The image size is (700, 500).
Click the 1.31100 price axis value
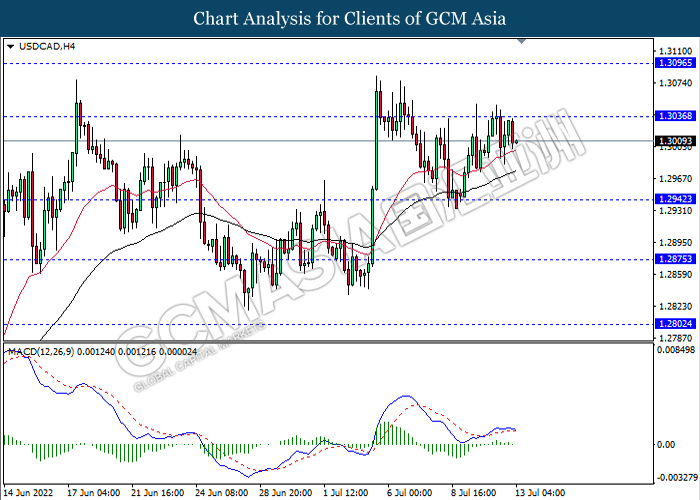[x=675, y=51]
